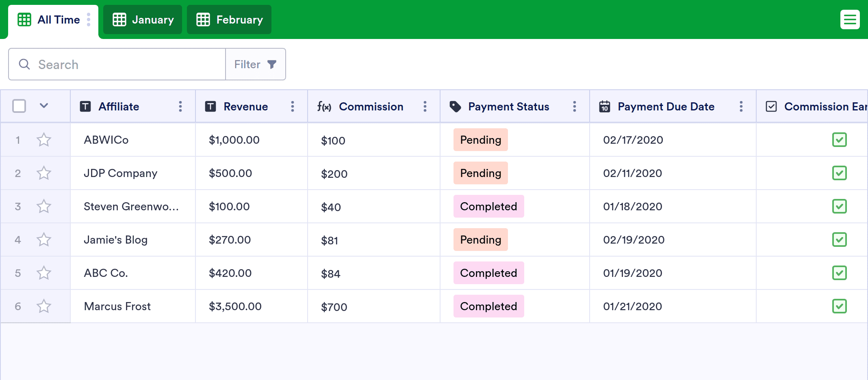The image size is (868, 380).
Task: Click the All Time tab options dots
Action: pos(89,19)
